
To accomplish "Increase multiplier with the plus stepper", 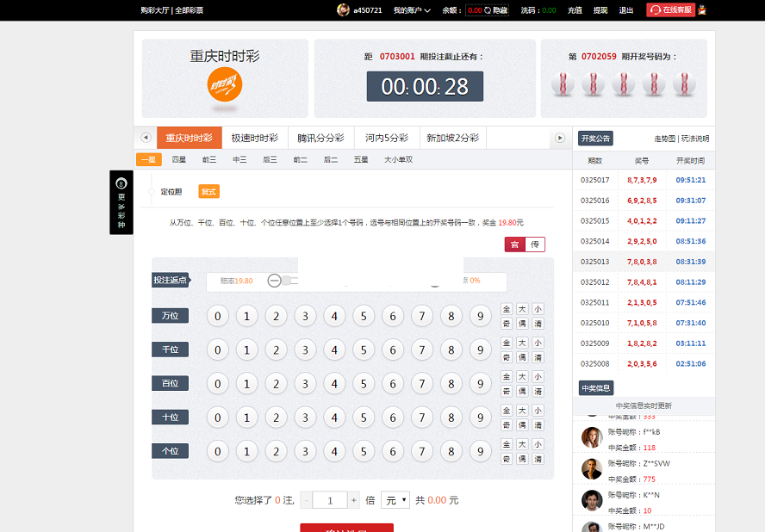I will [353, 500].
